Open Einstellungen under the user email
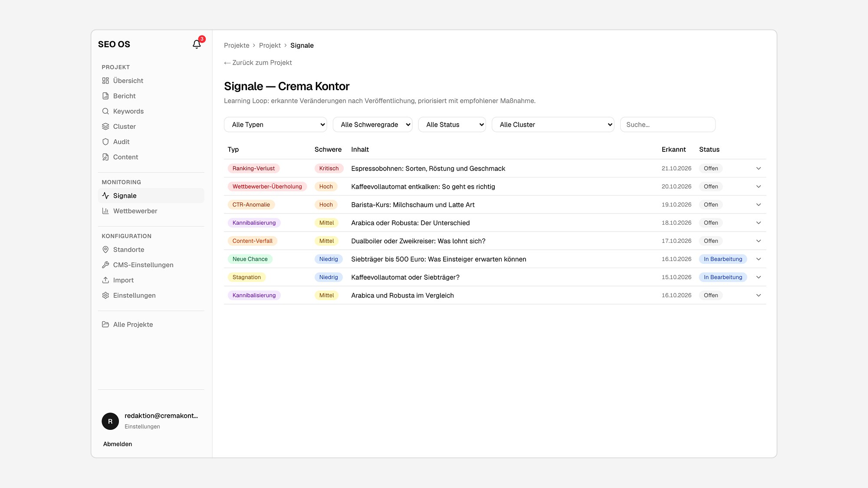This screenshot has width=868, height=488. [x=142, y=426]
